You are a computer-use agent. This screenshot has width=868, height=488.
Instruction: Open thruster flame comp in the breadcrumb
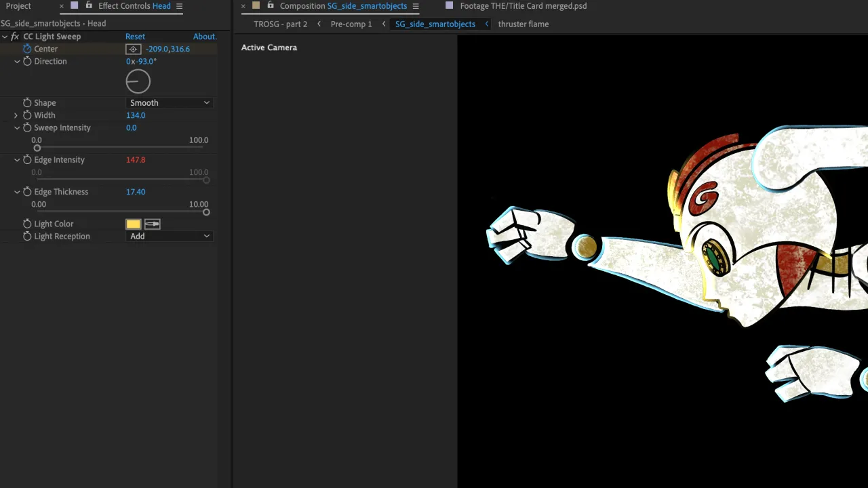point(524,24)
